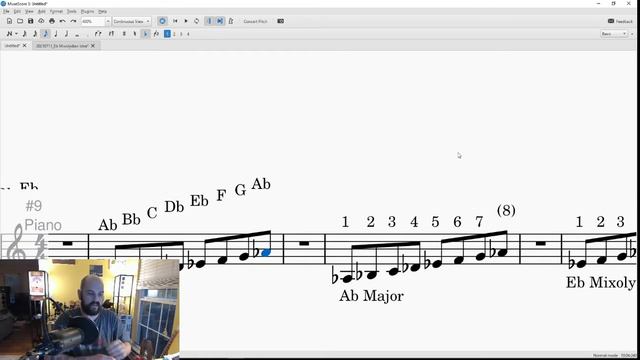Select voice 2 button
Screen dimensions: 640x360
[174, 34]
